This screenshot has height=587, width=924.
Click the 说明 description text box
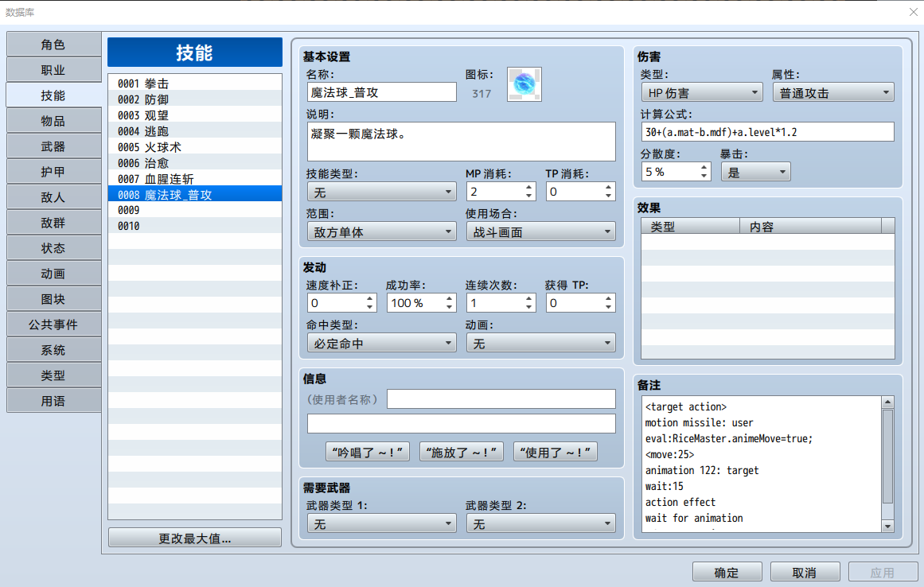[x=462, y=142]
